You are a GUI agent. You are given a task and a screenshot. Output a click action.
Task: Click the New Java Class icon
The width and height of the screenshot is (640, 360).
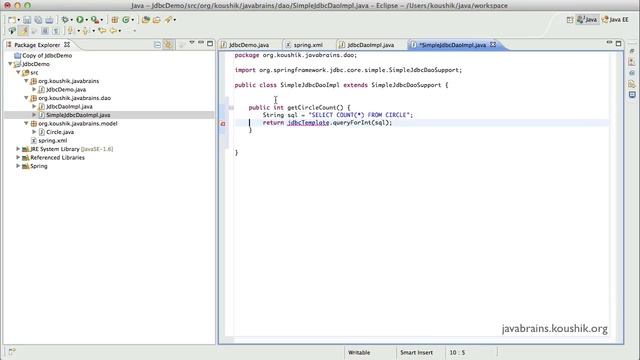point(126,20)
